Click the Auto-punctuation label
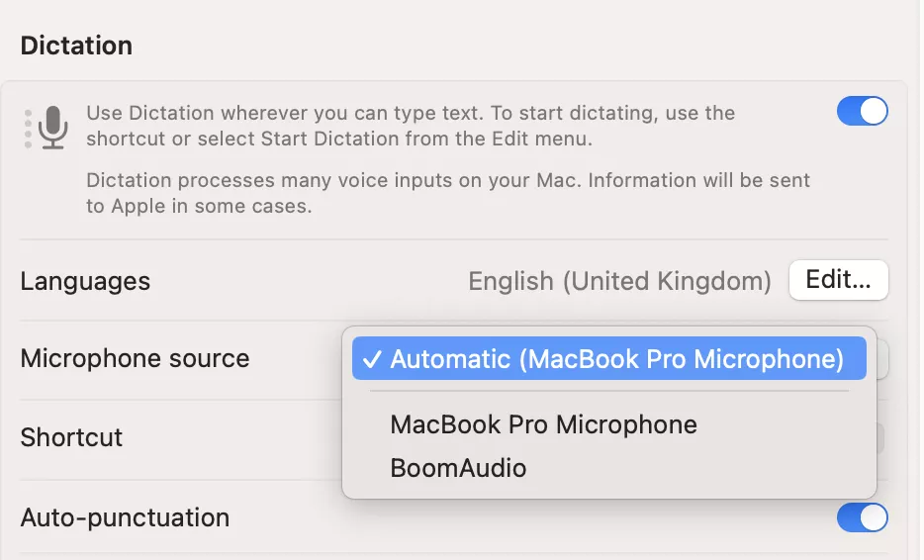Viewport: 924px width, 560px height. 125,517
